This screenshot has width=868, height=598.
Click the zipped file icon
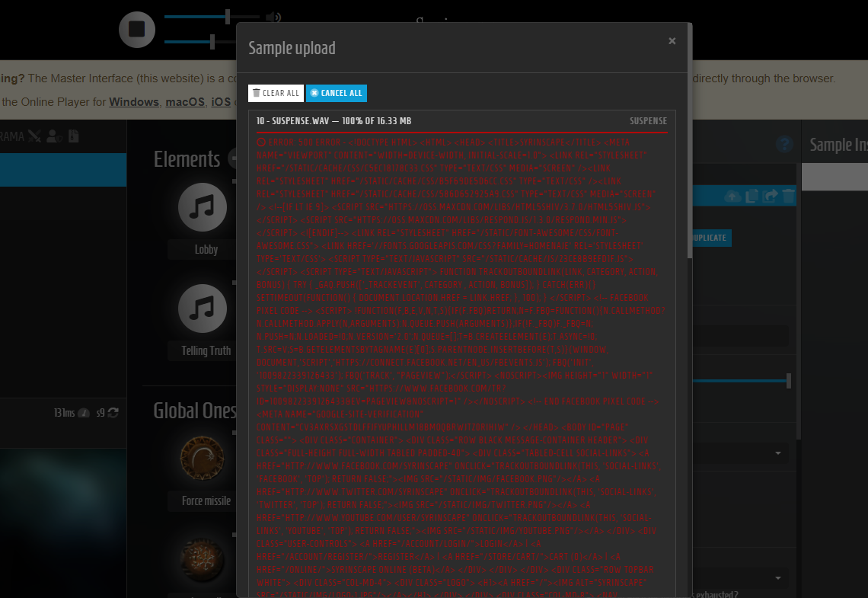coord(74,136)
